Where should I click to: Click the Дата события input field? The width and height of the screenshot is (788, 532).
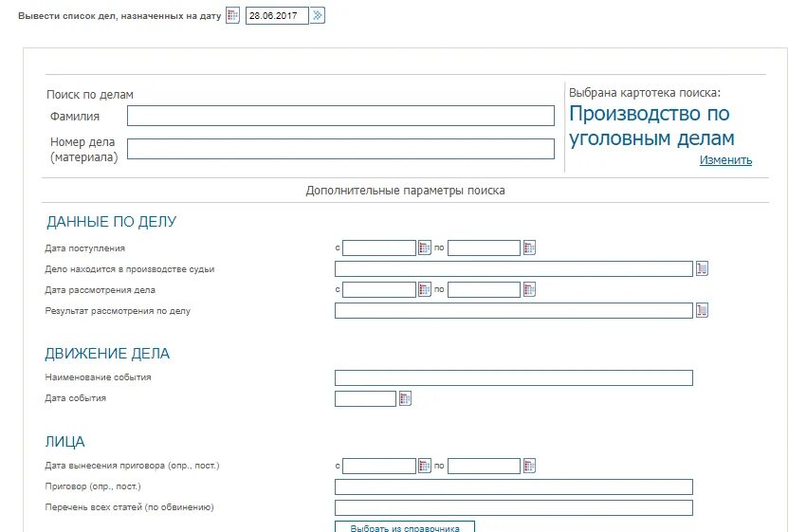[365, 399]
